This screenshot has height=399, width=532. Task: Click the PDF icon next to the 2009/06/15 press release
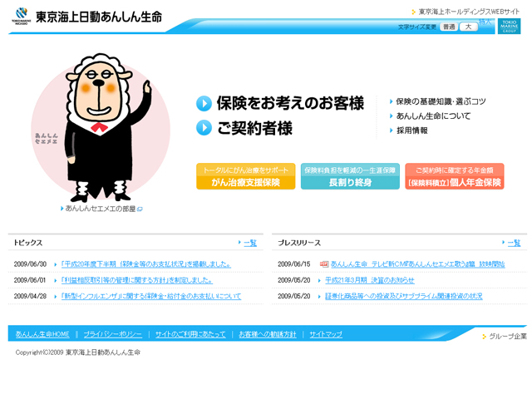pos(324,264)
